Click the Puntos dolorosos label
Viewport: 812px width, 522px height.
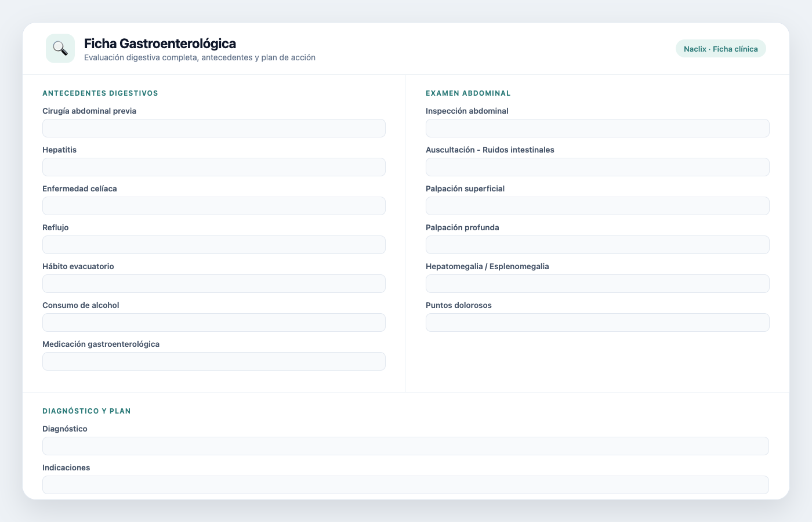[459, 305]
